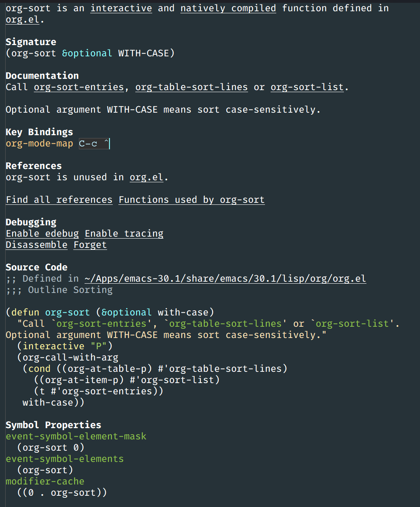Screen dimensions: 420x507
Task: Click the "interactive" link in the summary
Action: [121, 8]
